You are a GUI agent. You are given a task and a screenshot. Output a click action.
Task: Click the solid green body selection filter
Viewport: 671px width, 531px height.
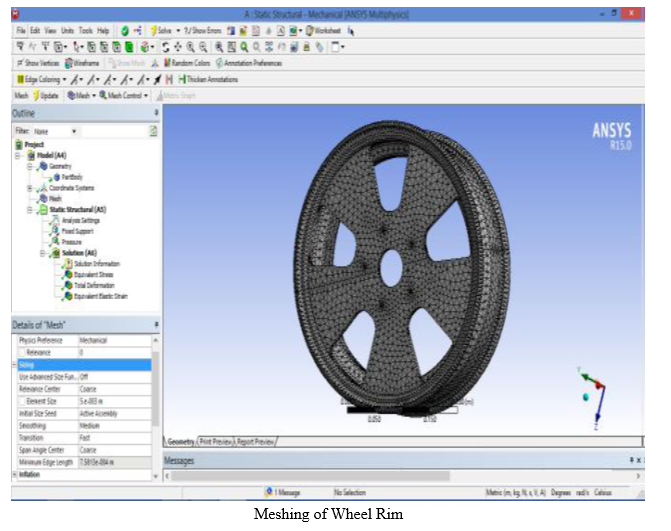click(129, 47)
